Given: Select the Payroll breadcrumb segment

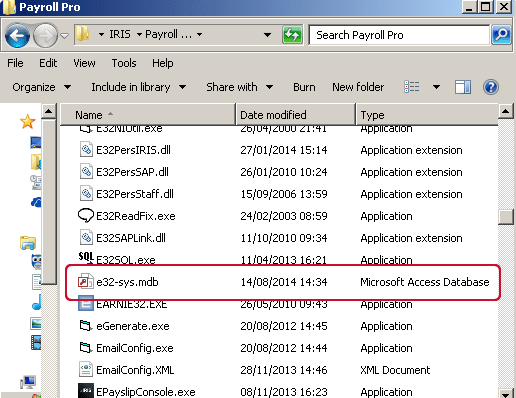Looking at the screenshot, I should coord(168,34).
